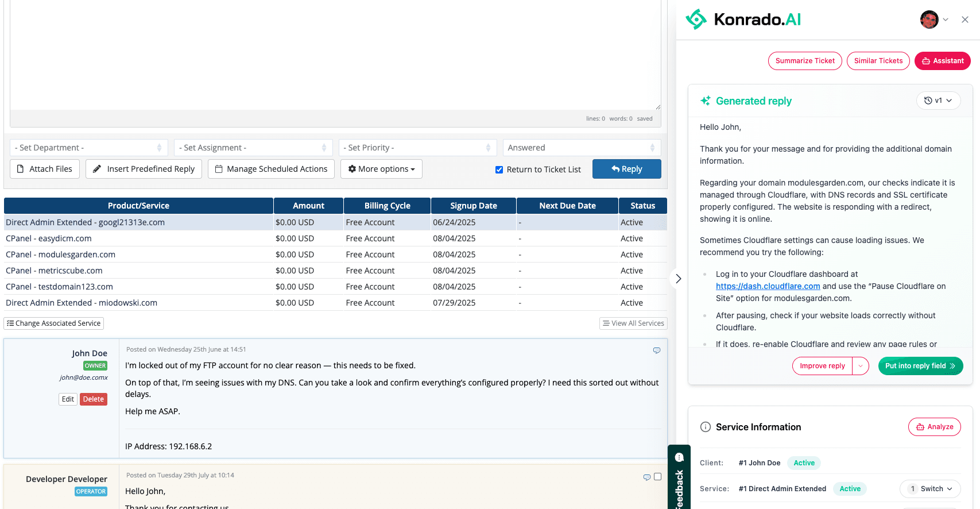This screenshot has width=980, height=509.
Task: Open Manage Scheduled Actions
Action: [271, 169]
